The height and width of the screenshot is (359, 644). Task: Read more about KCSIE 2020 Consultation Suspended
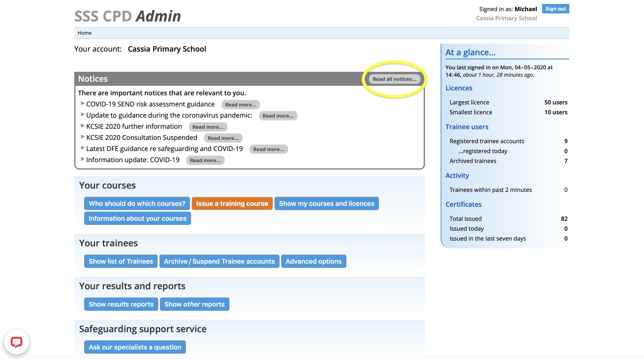point(223,138)
